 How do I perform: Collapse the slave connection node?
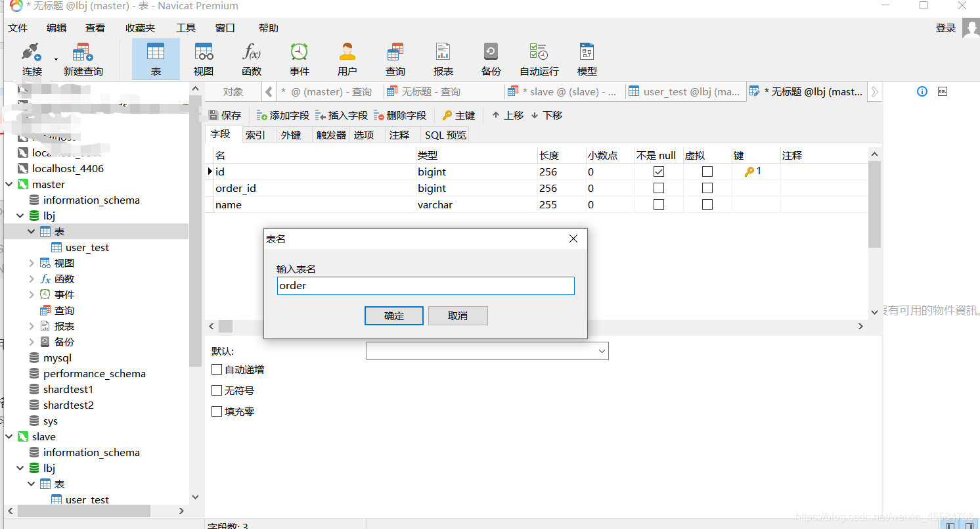9,437
